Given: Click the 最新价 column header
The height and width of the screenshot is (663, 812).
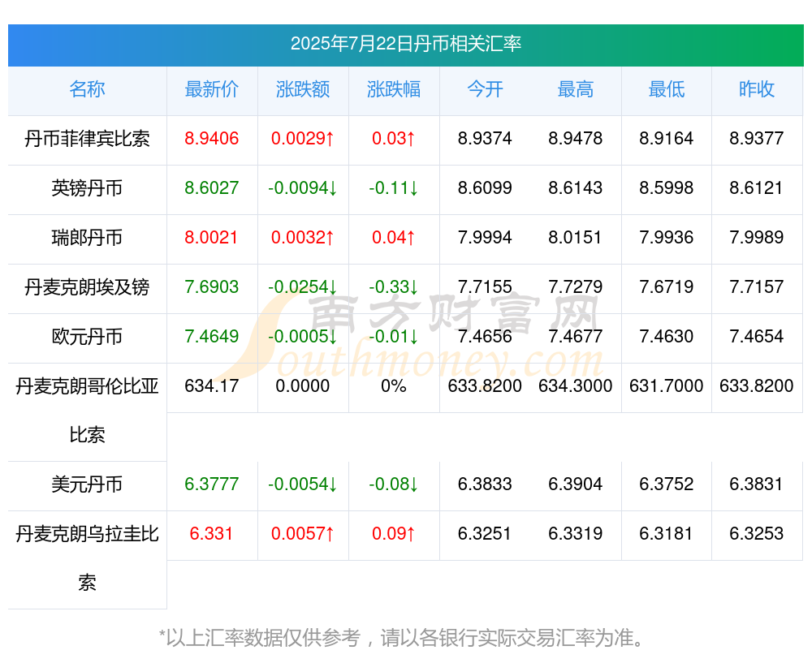Looking at the screenshot, I should coord(211,89).
